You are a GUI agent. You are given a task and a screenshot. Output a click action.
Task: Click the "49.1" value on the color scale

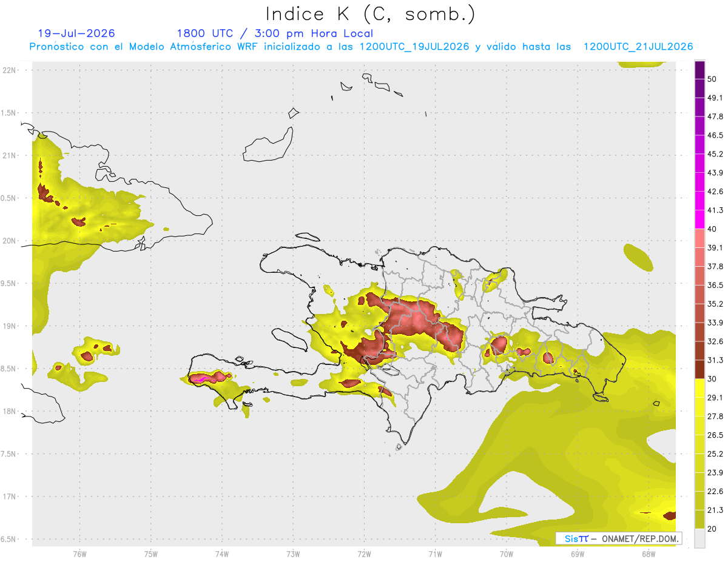click(x=715, y=98)
